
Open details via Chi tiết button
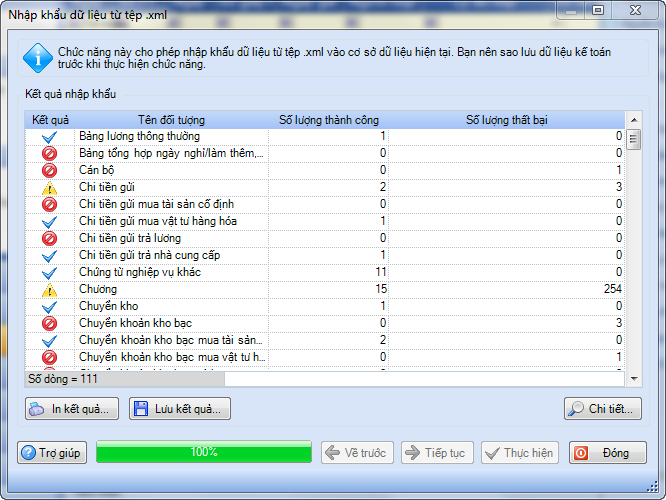click(x=602, y=409)
